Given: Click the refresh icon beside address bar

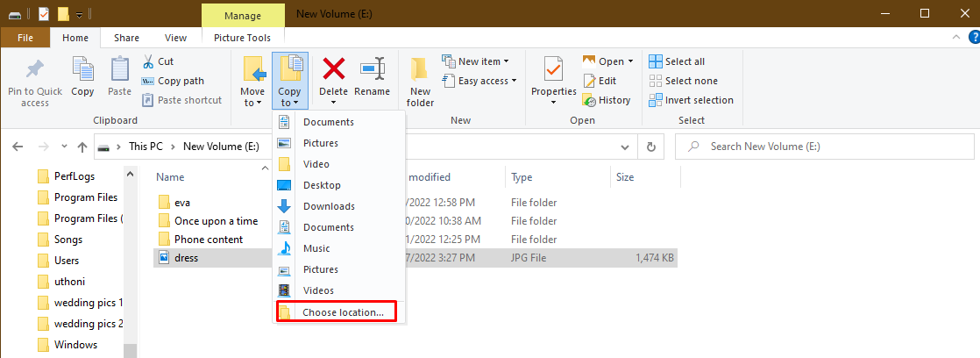Looking at the screenshot, I should coord(650,147).
